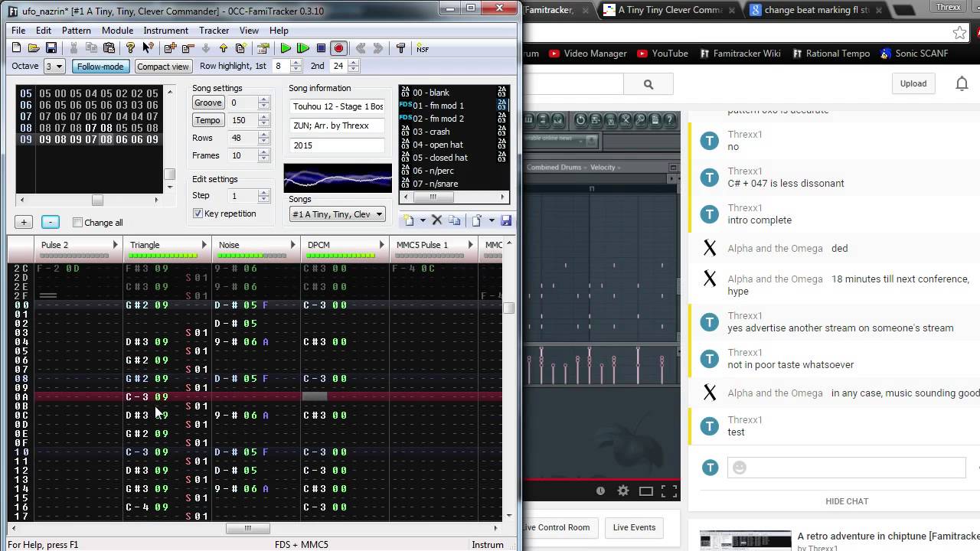Open the Instrument menu
Viewport: 980px width, 551px height.
(165, 31)
